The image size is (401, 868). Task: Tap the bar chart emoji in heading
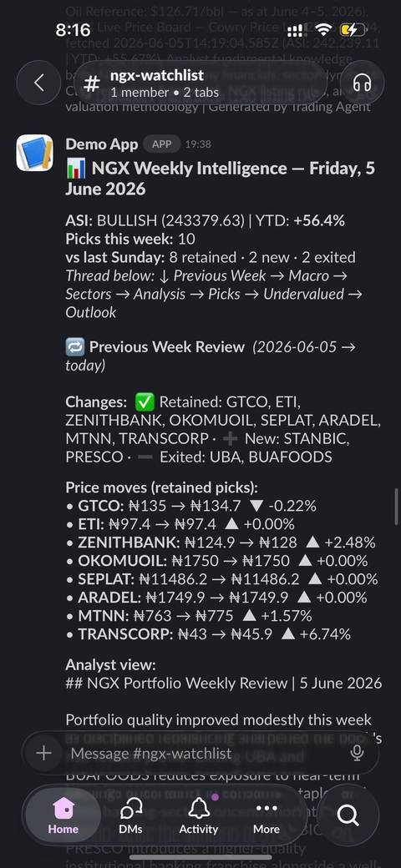[75, 169]
